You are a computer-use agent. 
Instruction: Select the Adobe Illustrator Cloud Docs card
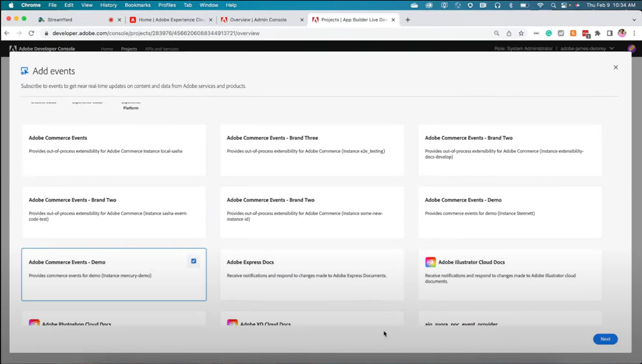(510, 274)
